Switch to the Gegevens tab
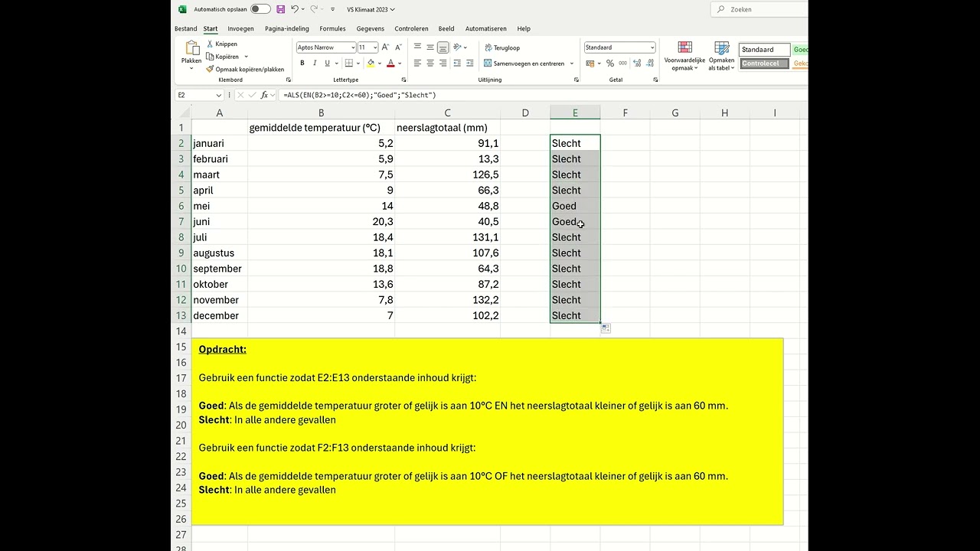 point(371,28)
